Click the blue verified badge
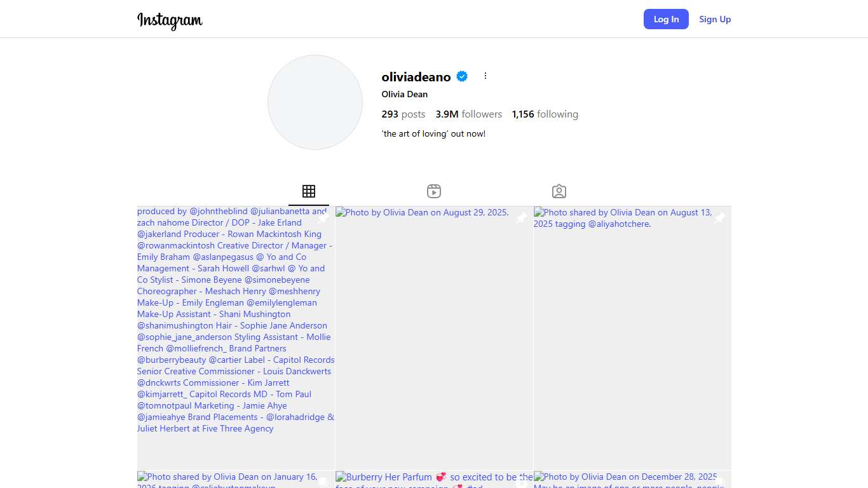This screenshot has width=868, height=488. click(463, 76)
